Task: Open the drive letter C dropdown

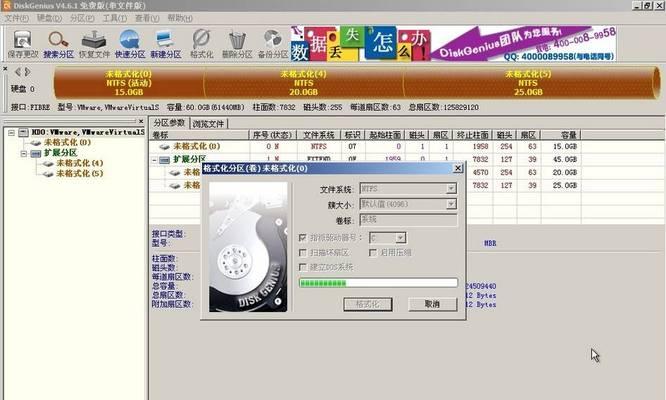Action: [x=400, y=238]
